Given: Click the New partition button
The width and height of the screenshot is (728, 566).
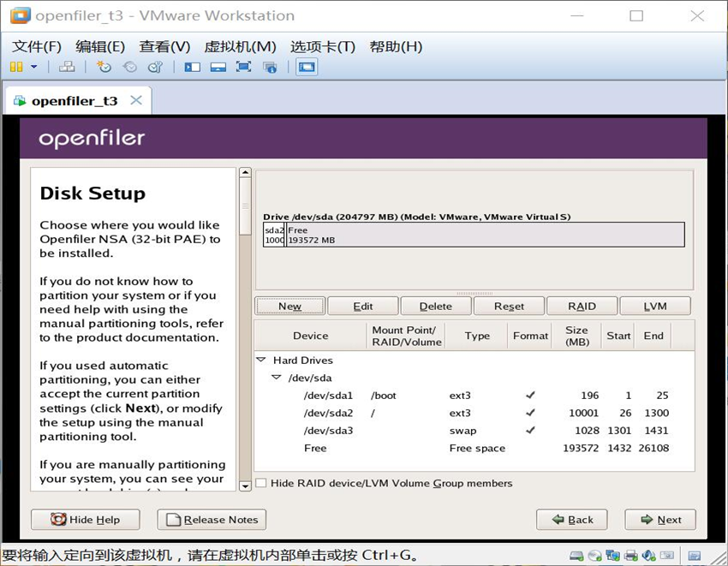Looking at the screenshot, I should pos(290,306).
